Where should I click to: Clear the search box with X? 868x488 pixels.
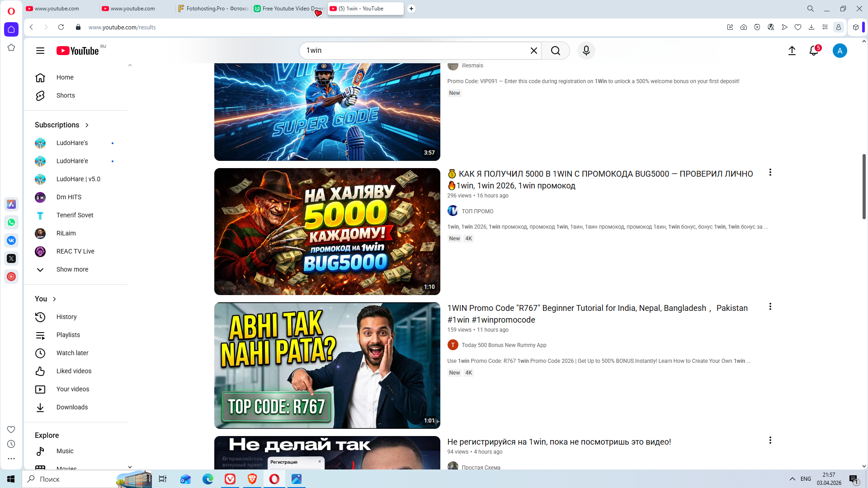[533, 51]
